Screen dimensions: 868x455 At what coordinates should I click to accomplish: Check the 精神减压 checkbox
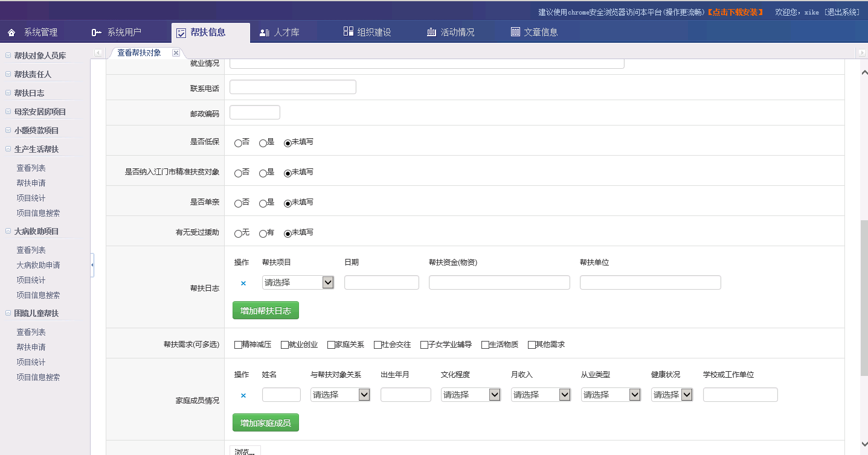238,345
